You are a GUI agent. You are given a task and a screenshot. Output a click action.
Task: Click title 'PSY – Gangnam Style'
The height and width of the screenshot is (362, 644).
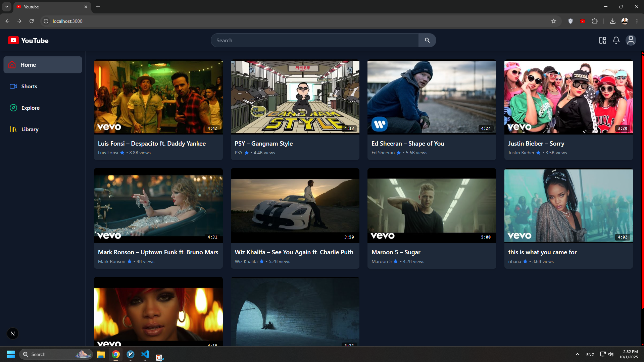pyautogui.click(x=263, y=143)
